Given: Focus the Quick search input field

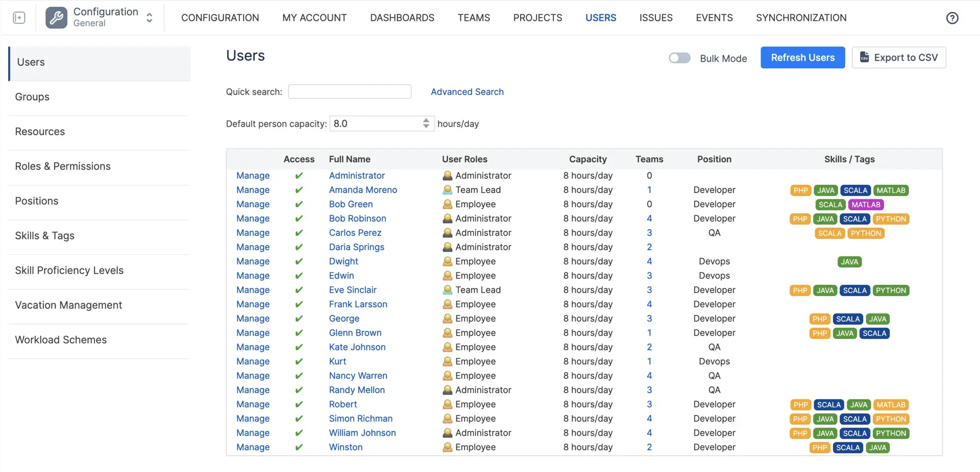Looking at the screenshot, I should (350, 91).
